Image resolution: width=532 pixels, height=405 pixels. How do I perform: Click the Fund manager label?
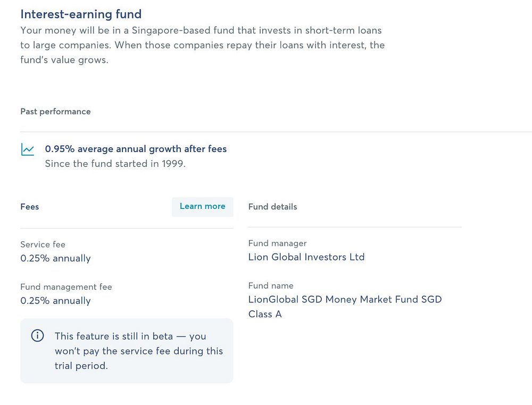277,243
